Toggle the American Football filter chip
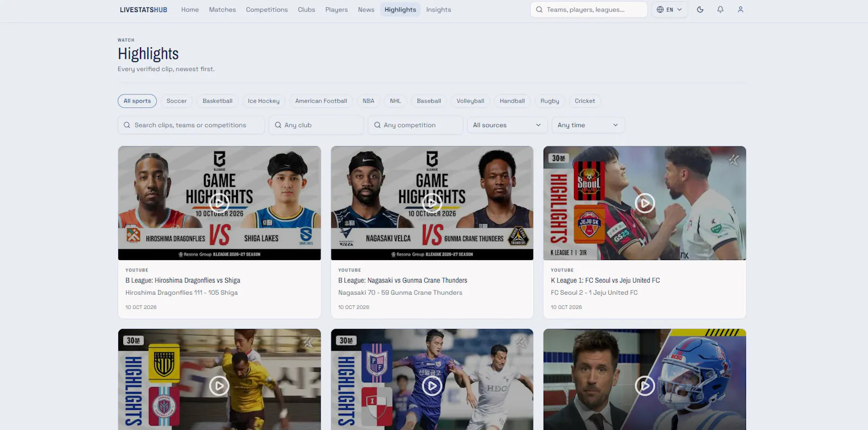The height and width of the screenshot is (430, 868). click(x=321, y=101)
